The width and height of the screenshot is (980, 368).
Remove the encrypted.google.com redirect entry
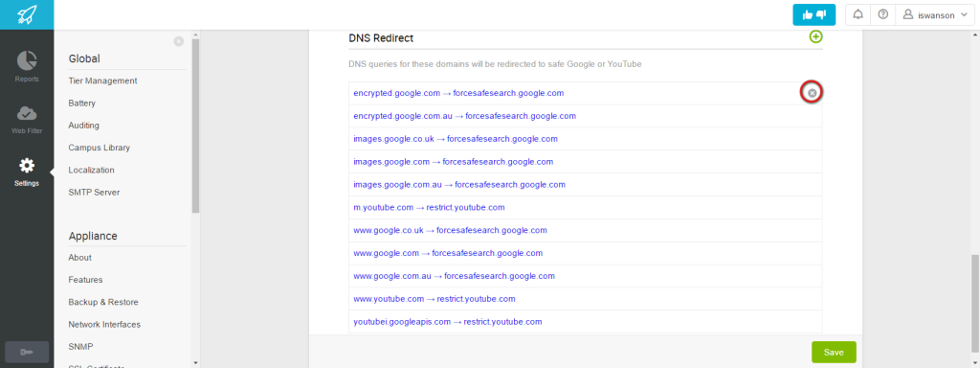812,93
